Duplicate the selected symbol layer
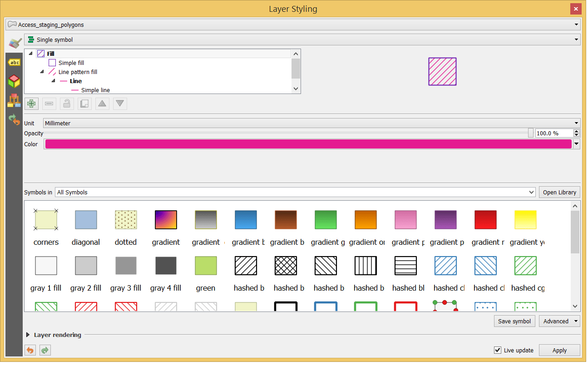 [84, 104]
